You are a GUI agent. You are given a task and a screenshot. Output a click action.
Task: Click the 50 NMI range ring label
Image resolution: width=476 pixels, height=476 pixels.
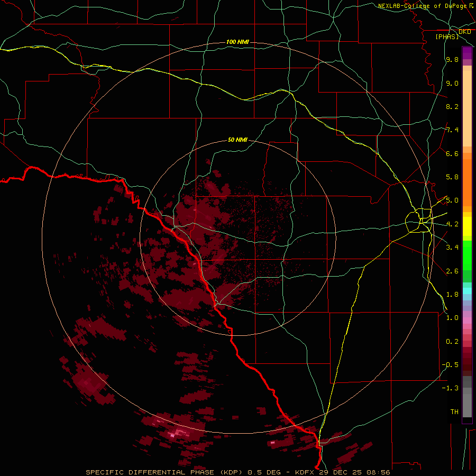coord(237,140)
